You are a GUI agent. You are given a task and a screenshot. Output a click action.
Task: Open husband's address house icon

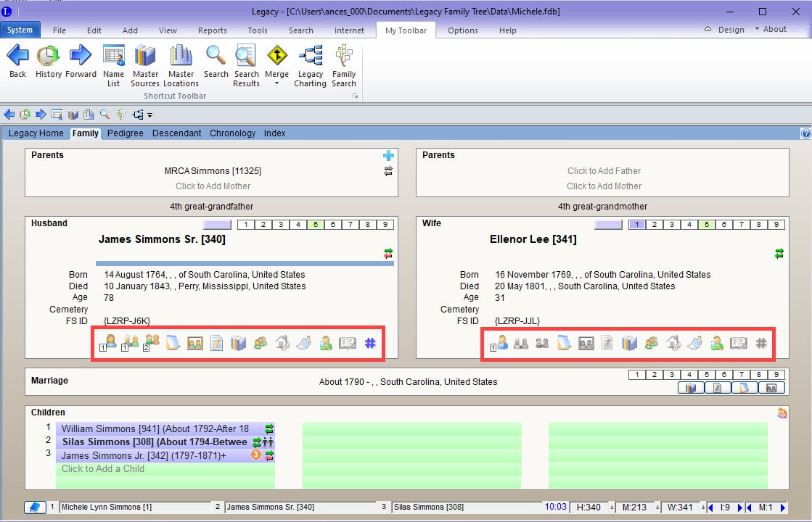(x=282, y=343)
